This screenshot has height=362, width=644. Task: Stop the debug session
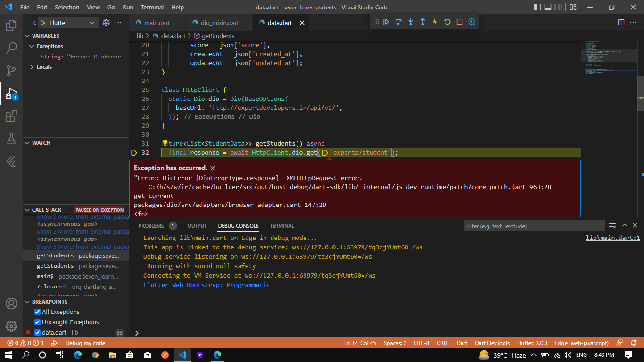coord(460,22)
